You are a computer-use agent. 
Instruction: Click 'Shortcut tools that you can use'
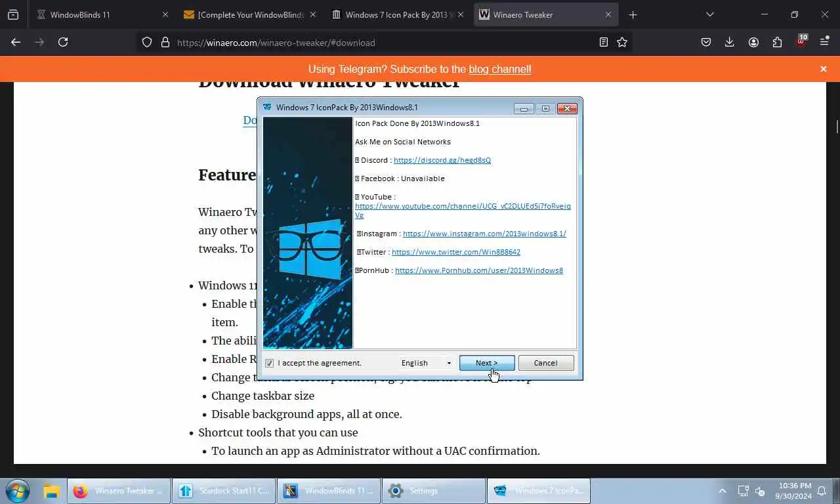[278, 432]
